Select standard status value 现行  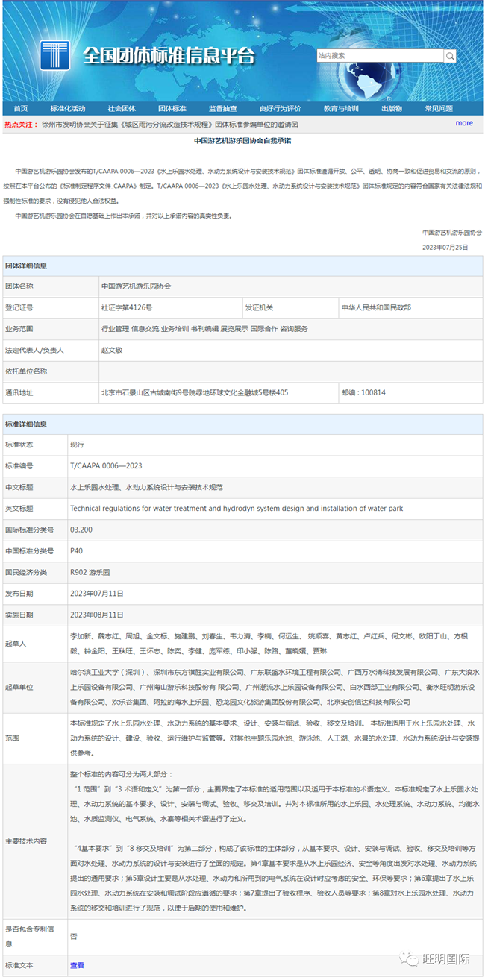[77, 445]
